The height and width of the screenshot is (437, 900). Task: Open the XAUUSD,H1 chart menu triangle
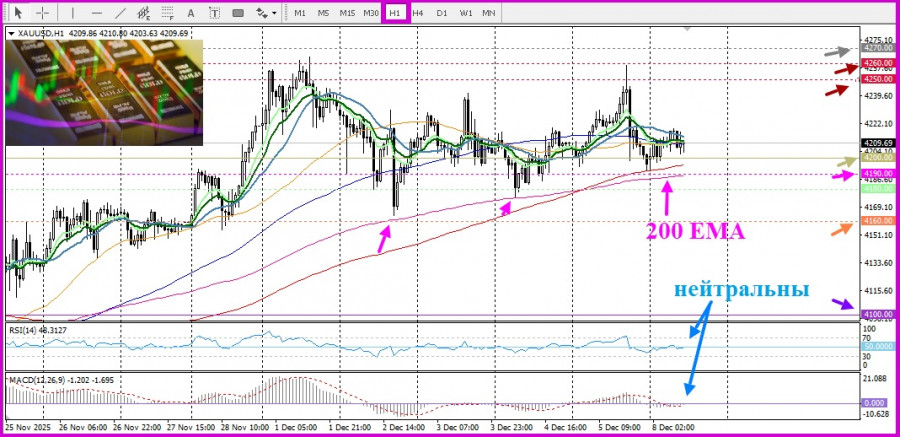[x=11, y=34]
